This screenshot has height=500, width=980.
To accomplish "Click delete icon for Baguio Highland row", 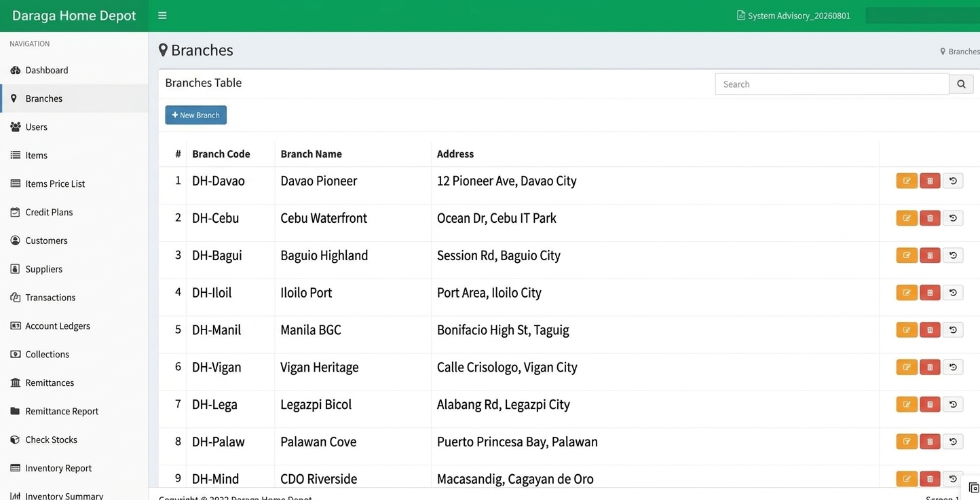I will click(x=930, y=255).
